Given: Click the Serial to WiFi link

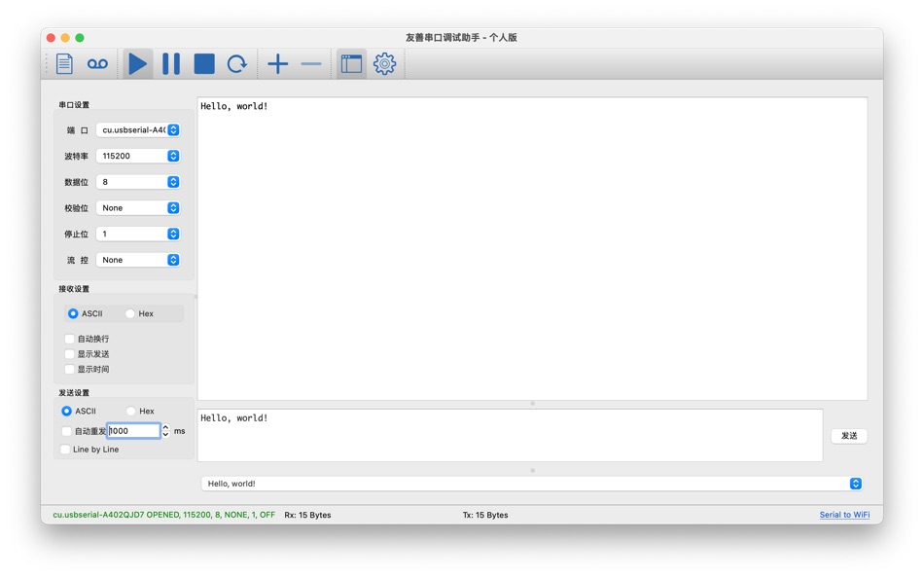Looking at the screenshot, I should 843,515.
